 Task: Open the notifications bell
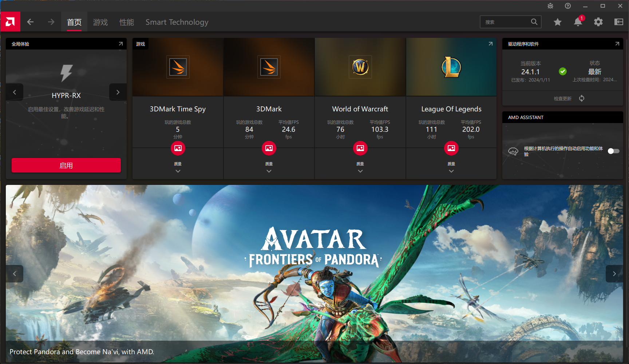[x=578, y=22]
